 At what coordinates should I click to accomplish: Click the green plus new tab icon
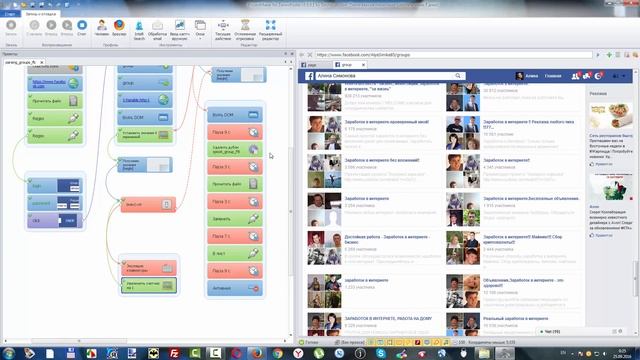[609, 55]
